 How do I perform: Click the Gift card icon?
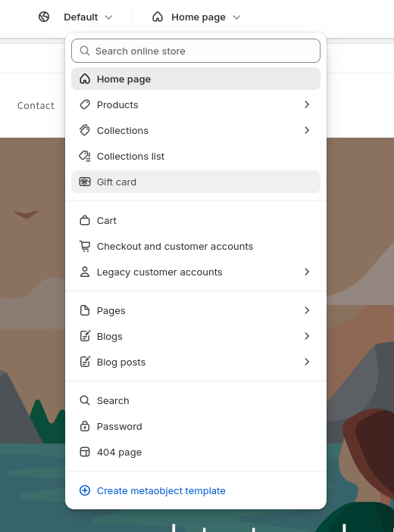coord(85,182)
